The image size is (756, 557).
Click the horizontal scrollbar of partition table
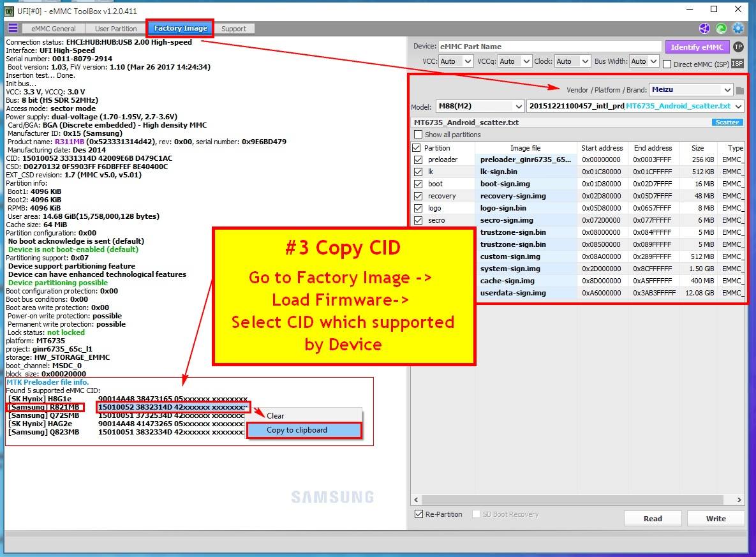pos(572,500)
